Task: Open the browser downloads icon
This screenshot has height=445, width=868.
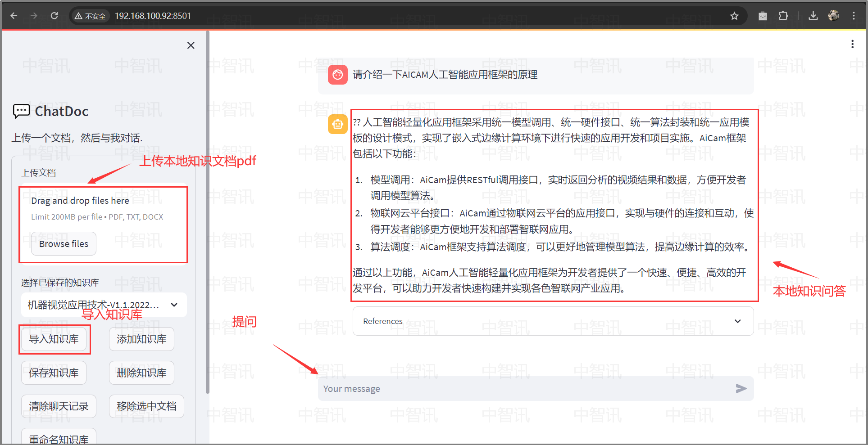Action: click(x=813, y=16)
